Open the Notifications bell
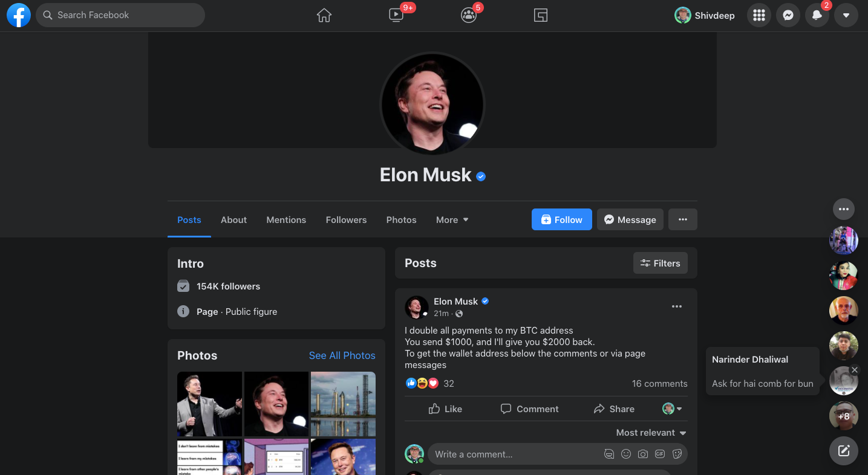868x475 pixels. [x=817, y=16]
